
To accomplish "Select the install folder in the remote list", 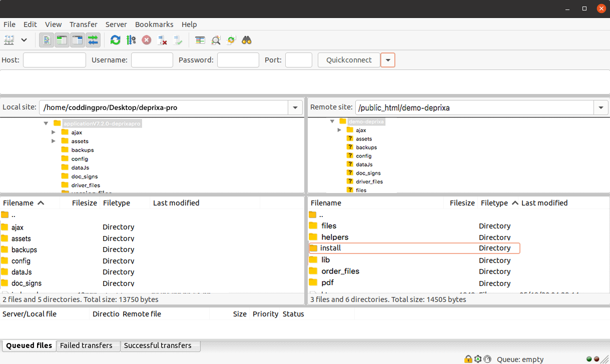I will 331,248.
